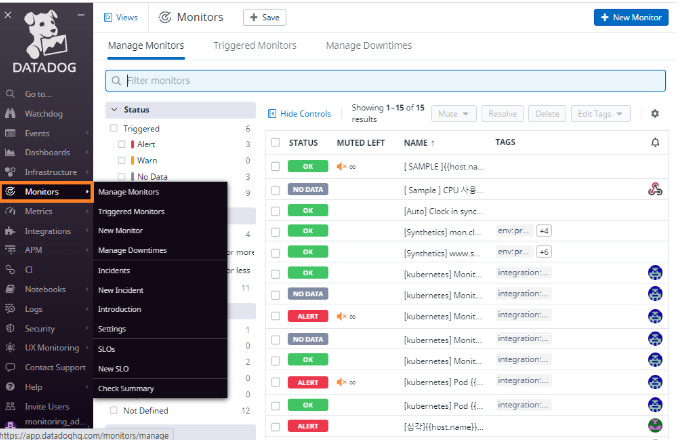Select checkbox for Sample CPU monitor

[x=276, y=190]
